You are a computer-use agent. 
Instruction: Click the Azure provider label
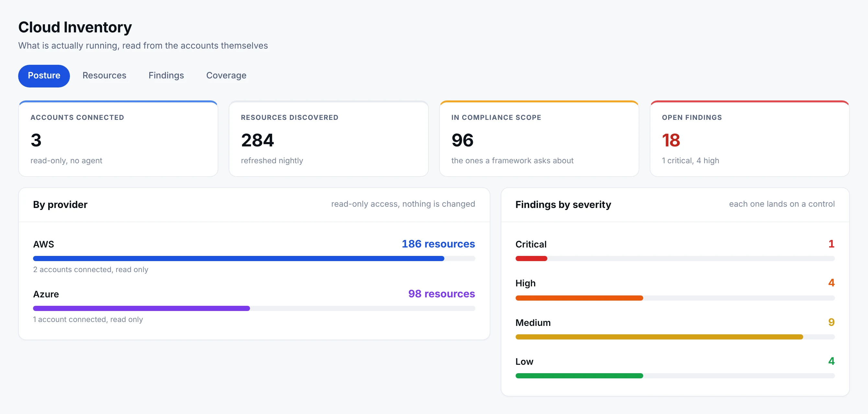46,294
